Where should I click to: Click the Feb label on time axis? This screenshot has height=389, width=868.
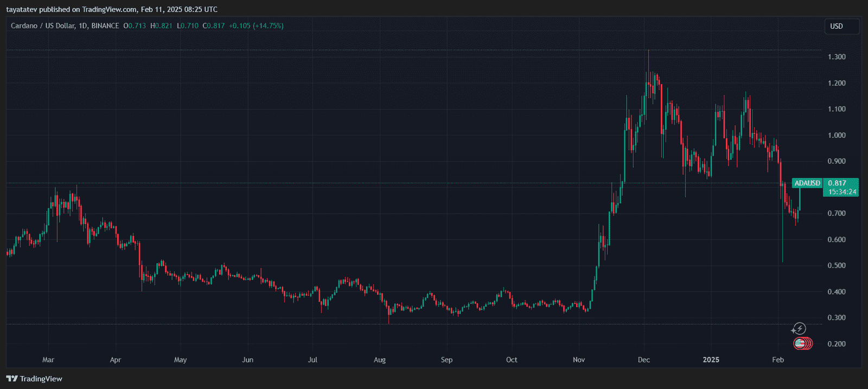778,360
